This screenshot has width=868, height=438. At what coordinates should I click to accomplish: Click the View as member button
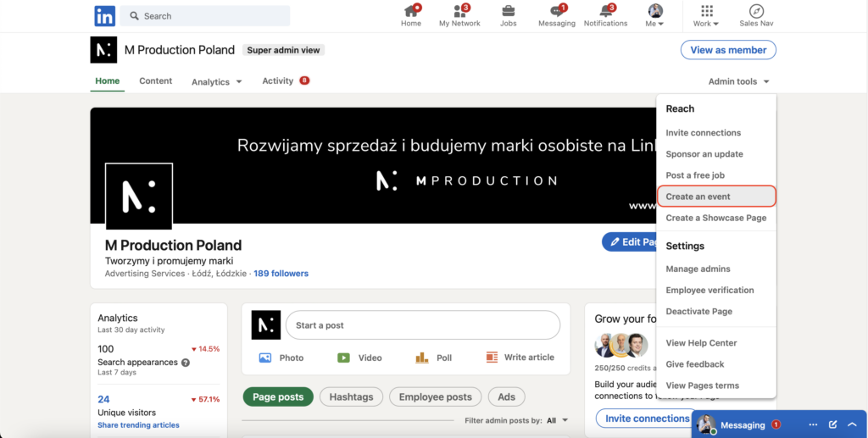coord(728,50)
